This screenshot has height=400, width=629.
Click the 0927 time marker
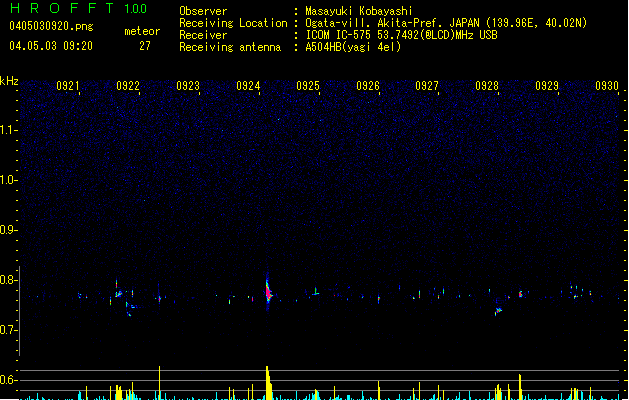click(427, 86)
